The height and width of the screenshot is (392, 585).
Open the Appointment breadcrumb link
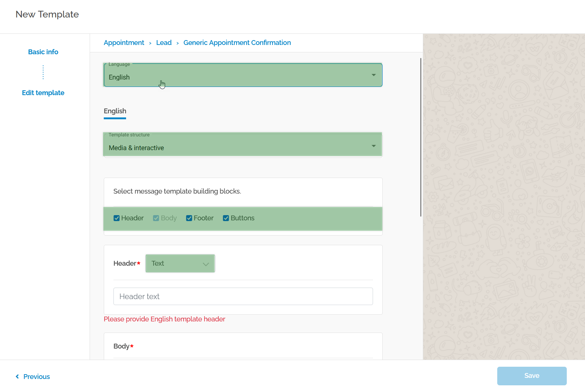[124, 43]
